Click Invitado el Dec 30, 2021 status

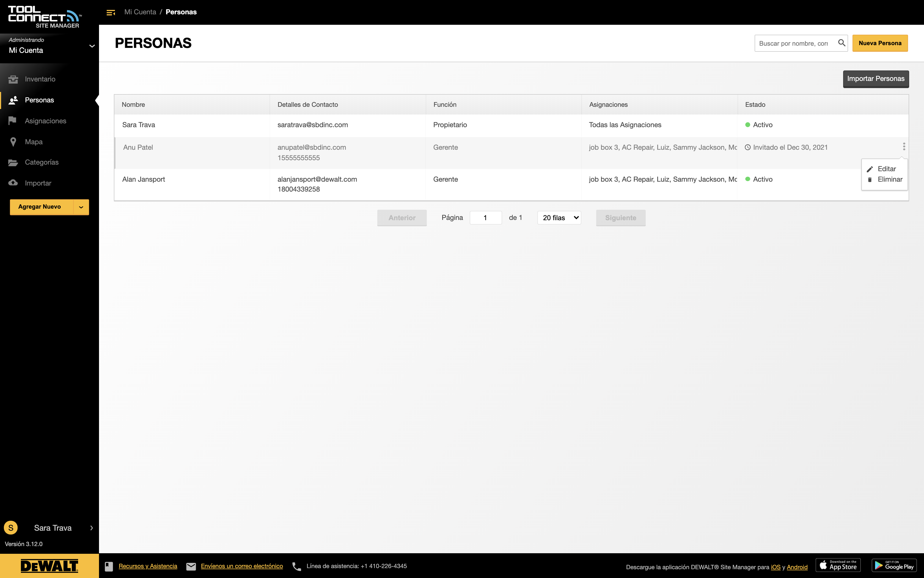790,148
